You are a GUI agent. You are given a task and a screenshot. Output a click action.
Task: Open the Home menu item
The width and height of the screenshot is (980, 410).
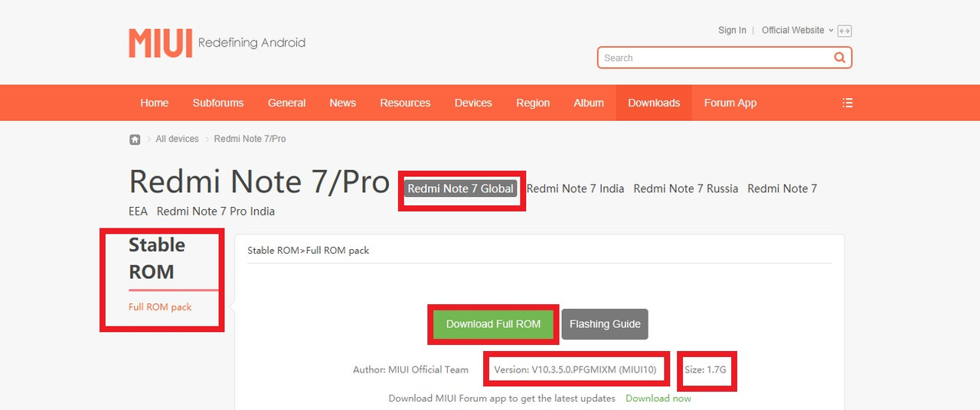(155, 103)
